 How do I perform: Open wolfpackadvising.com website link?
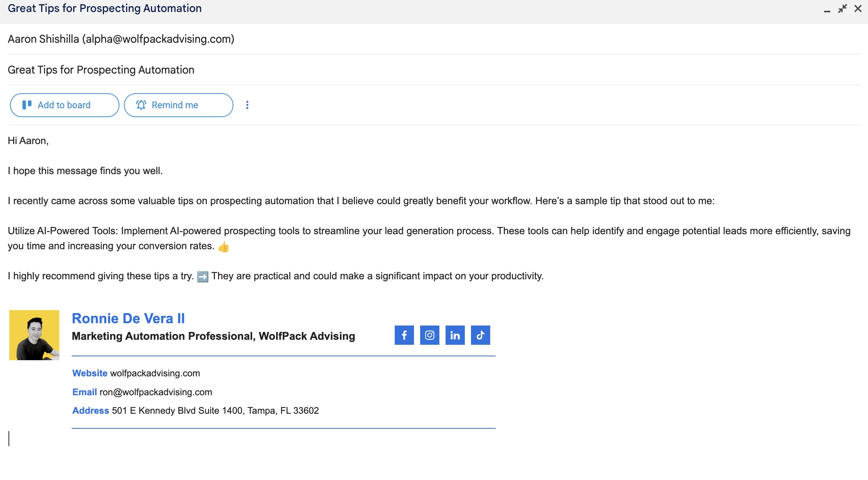coord(155,373)
